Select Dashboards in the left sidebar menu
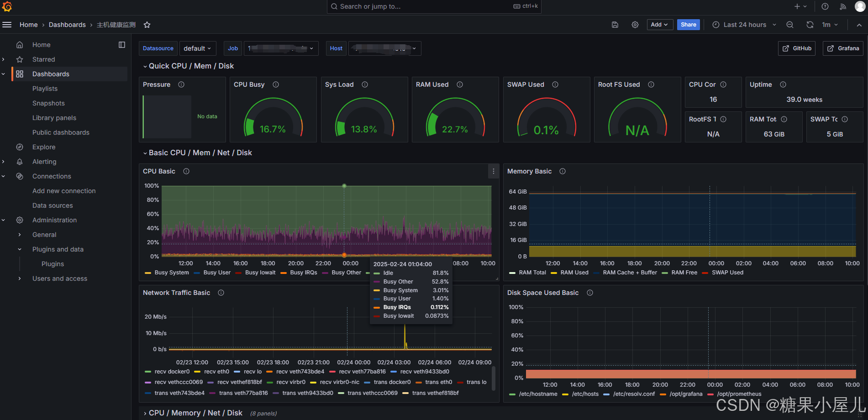Screen dimensions: 868x420 (x=51, y=73)
